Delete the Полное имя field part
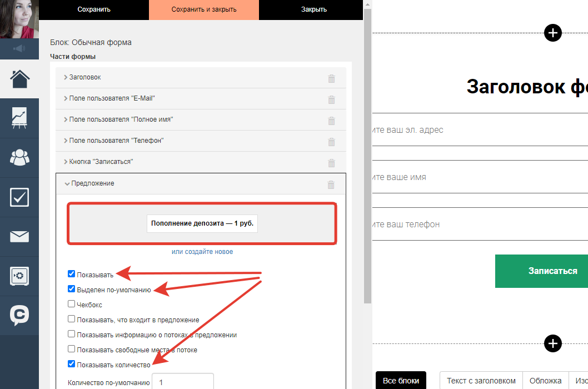The image size is (588, 389). click(331, 121)
